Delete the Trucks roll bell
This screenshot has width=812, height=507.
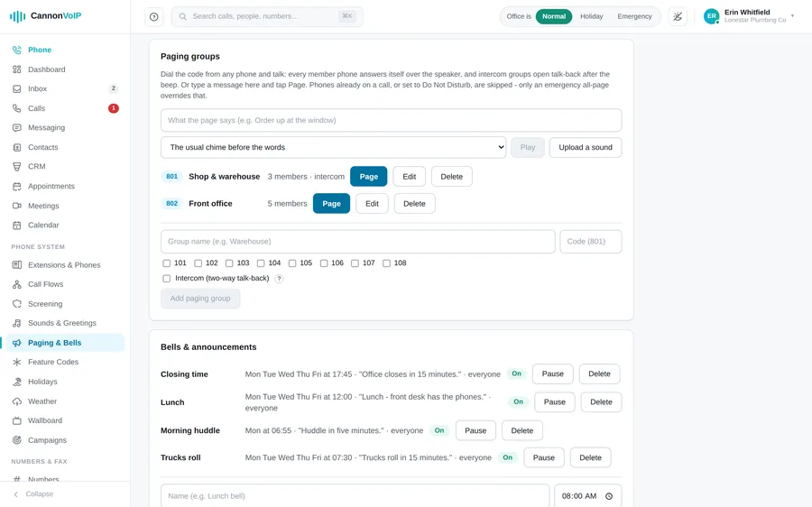coord(590,457)
